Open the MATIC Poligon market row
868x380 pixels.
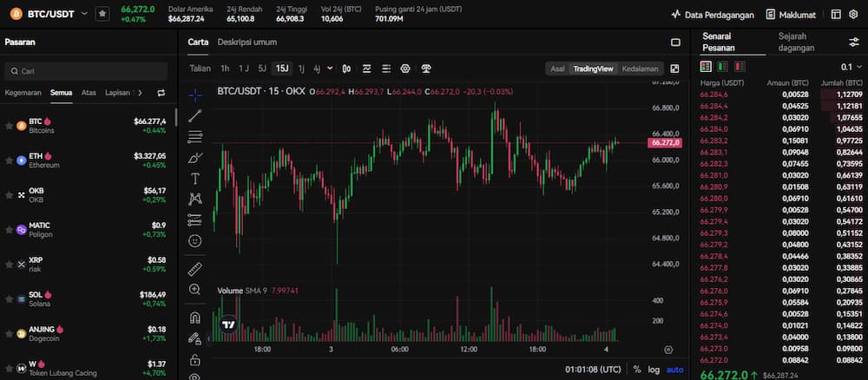[x=88, y=230]
